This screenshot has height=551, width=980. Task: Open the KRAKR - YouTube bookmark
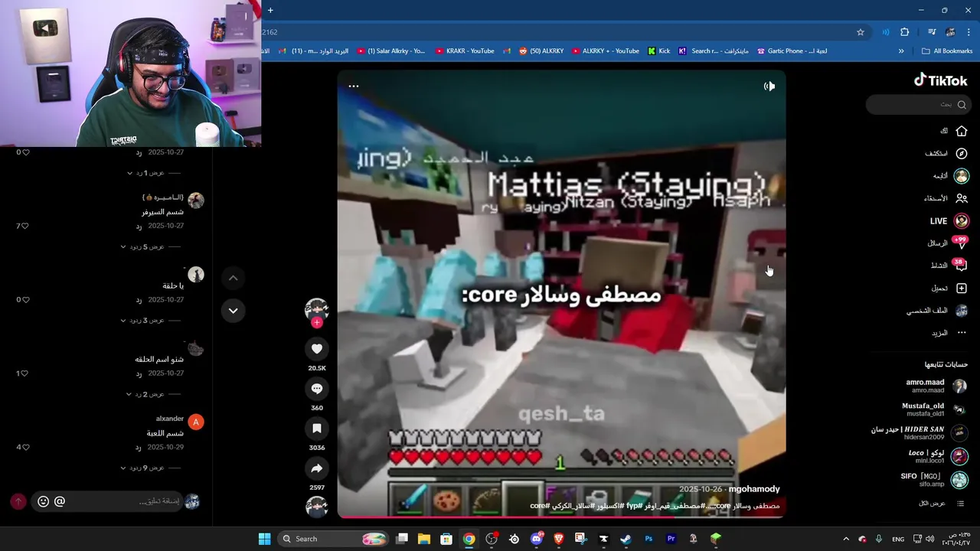pos(465,51)
